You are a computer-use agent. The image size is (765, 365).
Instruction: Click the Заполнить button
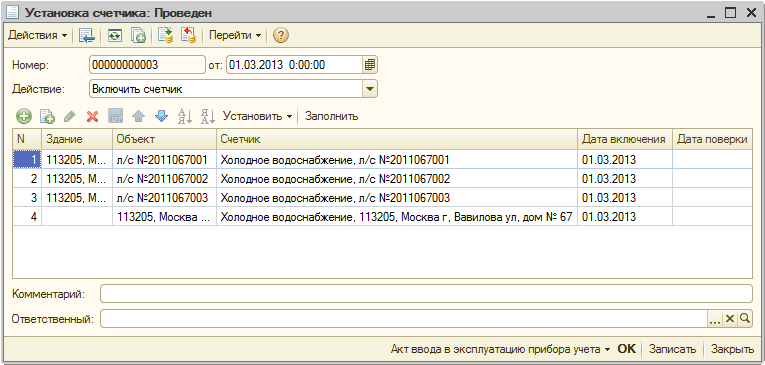click(x=332, y=116)
